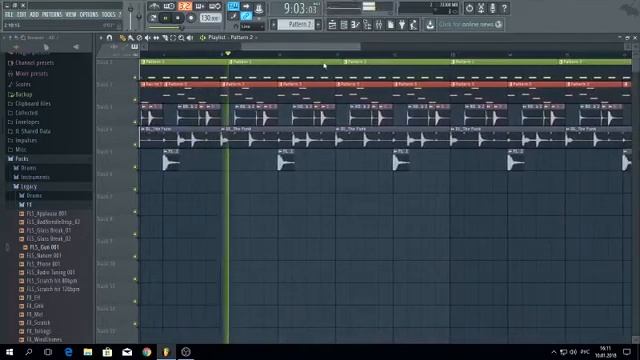Screen dimensions: 640x360
Task: Collapse the Legacy folder
Action: (25, 187)
